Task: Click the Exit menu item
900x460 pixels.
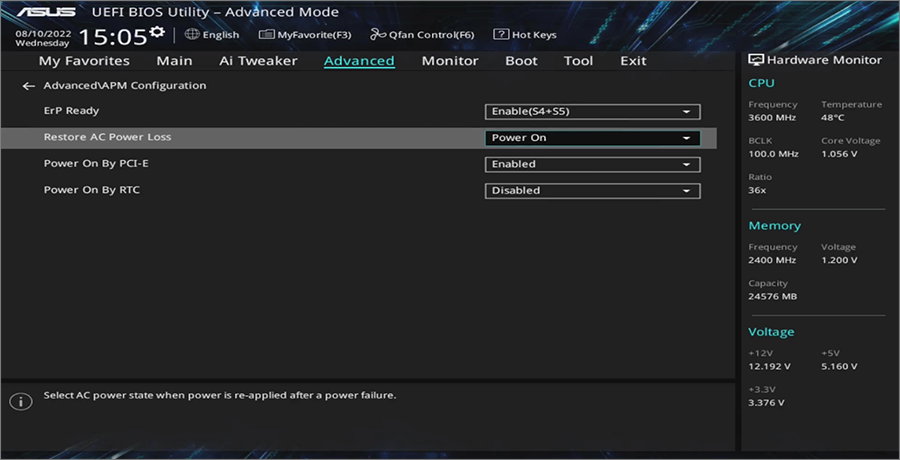Action: 633,61
